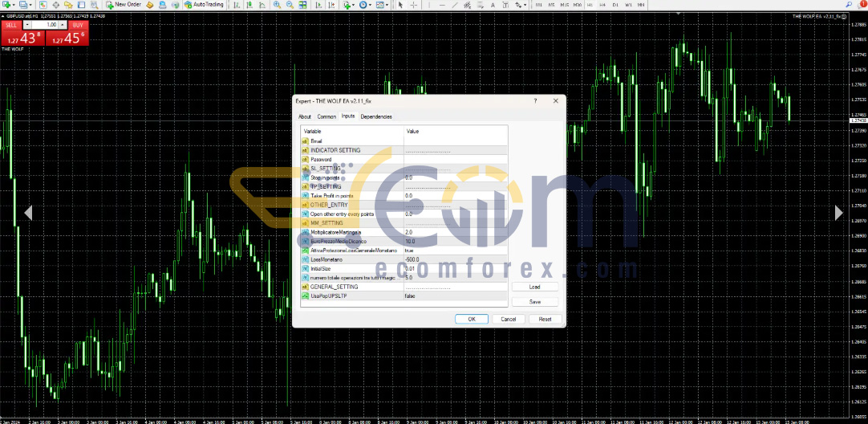868x424 pixels.
Task: Toggle chart shift icon
Action: coord(331,5)
